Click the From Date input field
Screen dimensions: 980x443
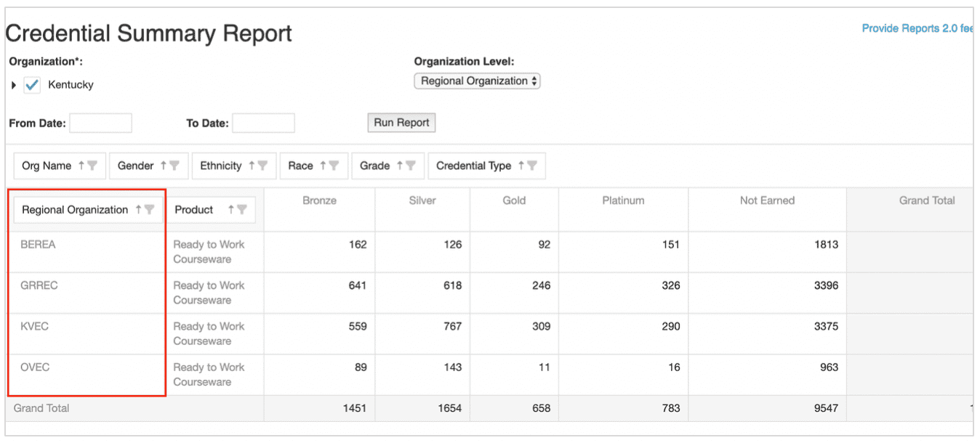(x=100, y=123)
